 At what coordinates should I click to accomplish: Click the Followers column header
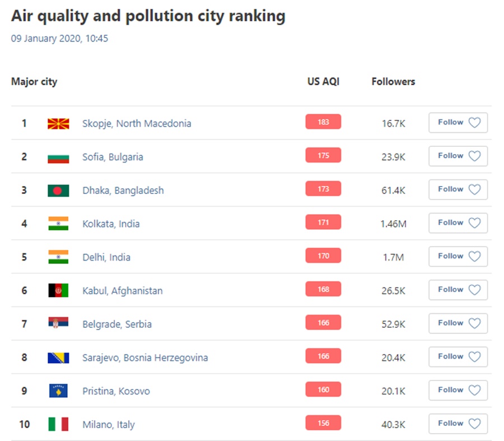[x=393, y=82]
